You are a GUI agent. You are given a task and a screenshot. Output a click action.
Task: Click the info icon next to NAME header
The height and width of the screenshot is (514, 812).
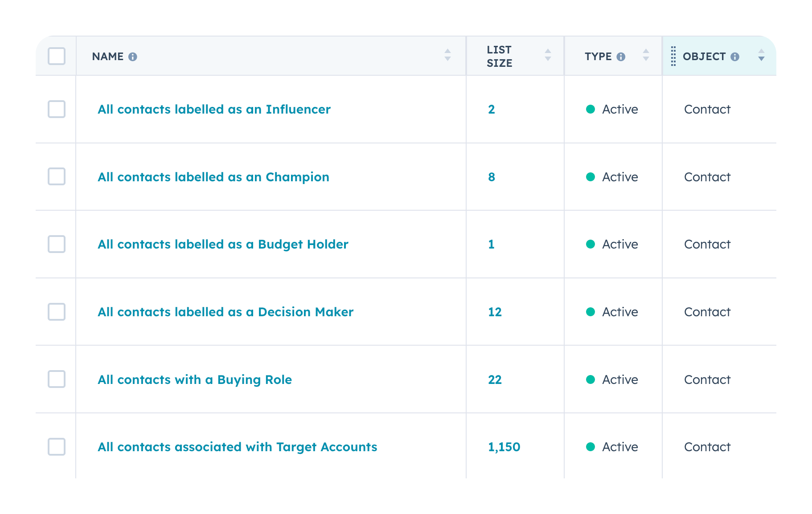click(133, 57)
